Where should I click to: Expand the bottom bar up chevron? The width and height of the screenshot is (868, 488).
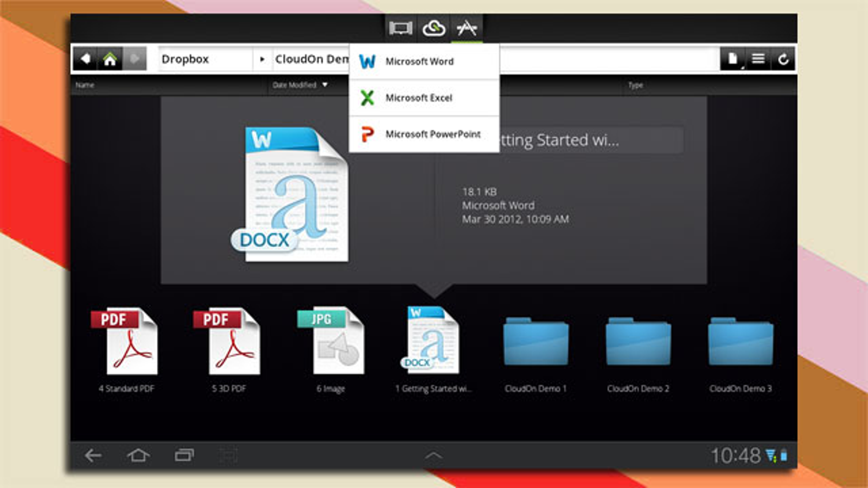click(433, 456)
